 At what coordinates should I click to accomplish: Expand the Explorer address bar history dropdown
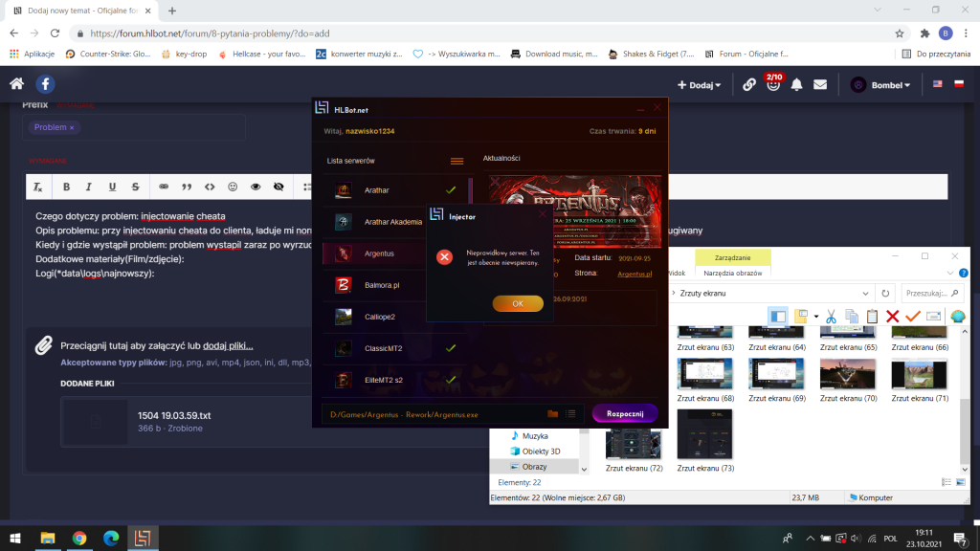863,293
